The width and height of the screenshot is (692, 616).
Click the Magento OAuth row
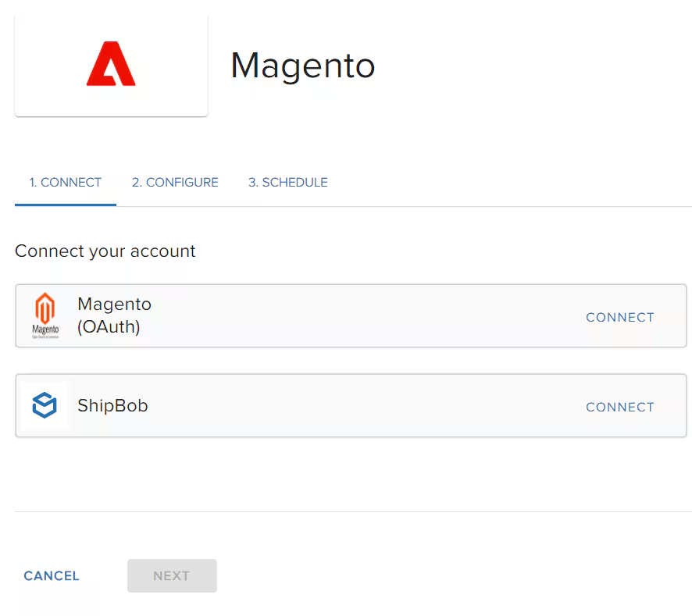pyautogui.click(x=312, y=315)
